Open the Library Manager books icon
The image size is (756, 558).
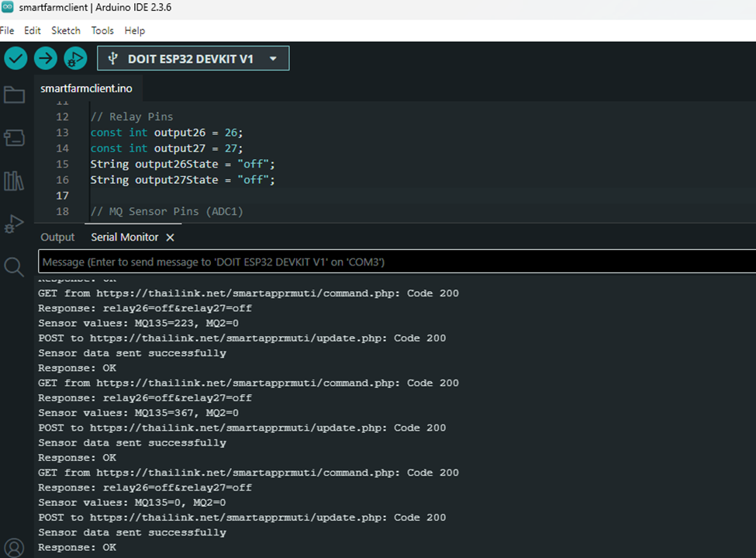(x=14, y=182)
